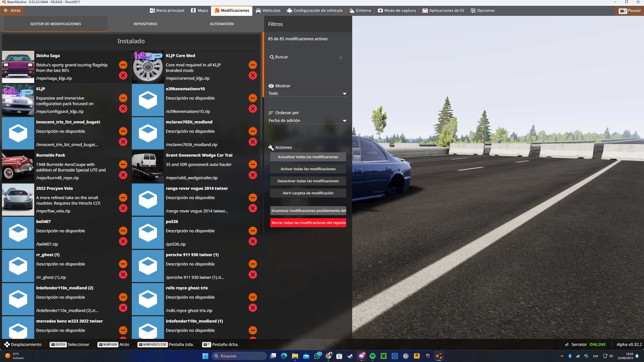Open the Vehículos menu

click(x=268, y=11)
